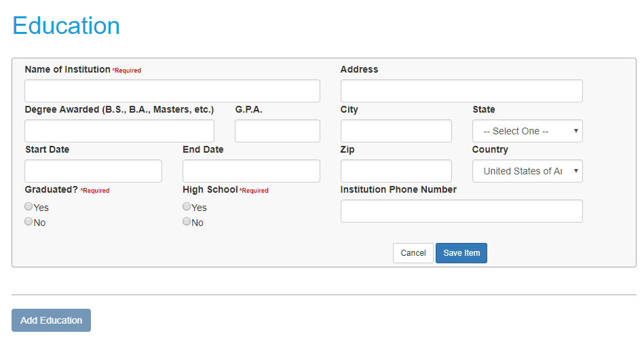Focus the Institution Phone Number field
This screenshot has width=644, height=342.
461,211
